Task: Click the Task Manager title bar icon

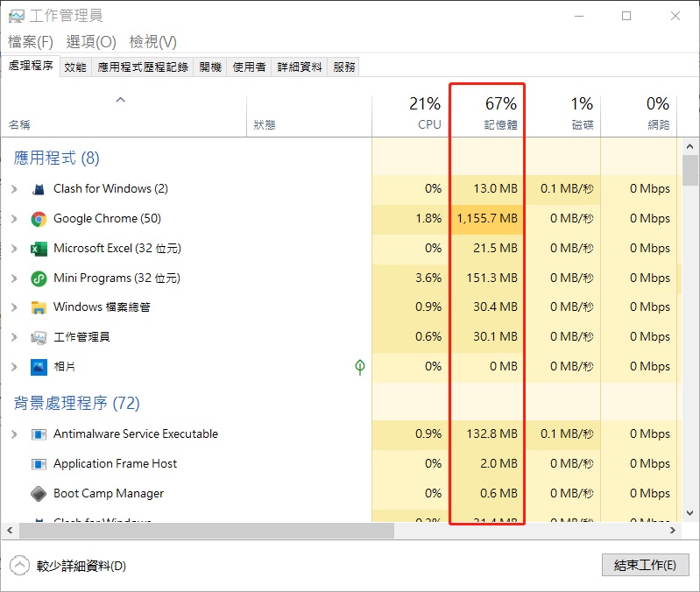Action: coord(17,16)
